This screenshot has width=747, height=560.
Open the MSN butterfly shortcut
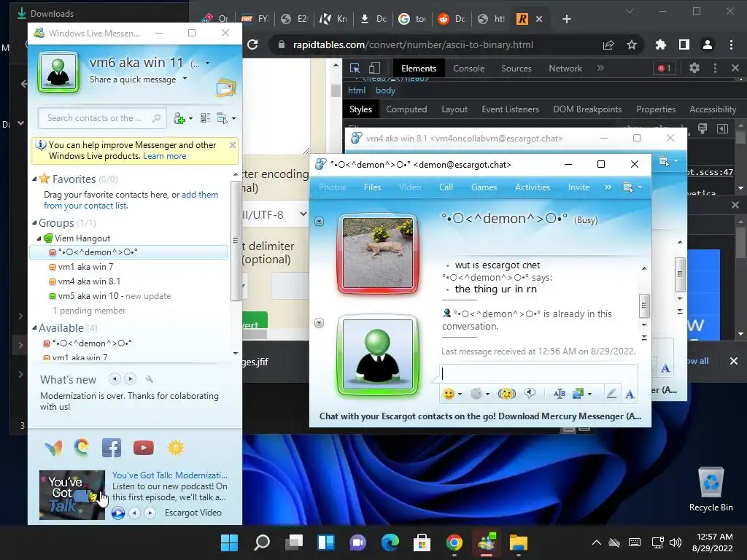53,448
